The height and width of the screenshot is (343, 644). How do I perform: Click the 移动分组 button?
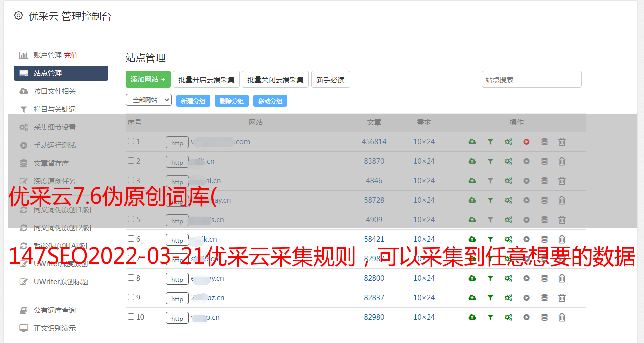tap(270, 101)
